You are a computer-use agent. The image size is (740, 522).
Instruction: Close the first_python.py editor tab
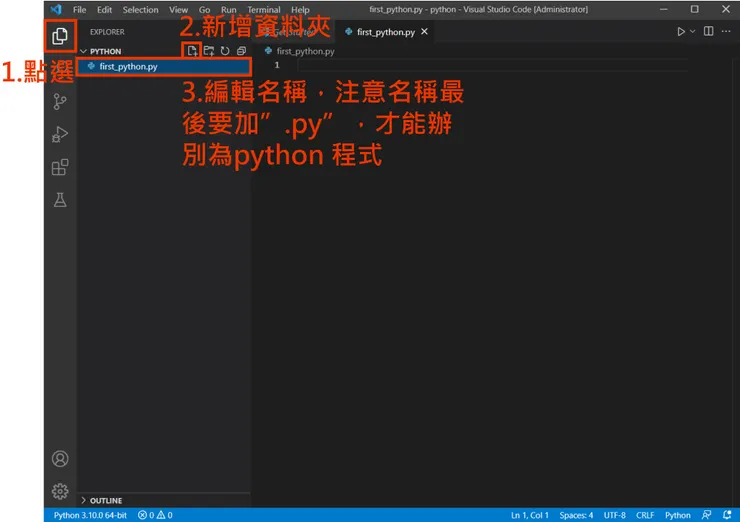pos(424,32)
